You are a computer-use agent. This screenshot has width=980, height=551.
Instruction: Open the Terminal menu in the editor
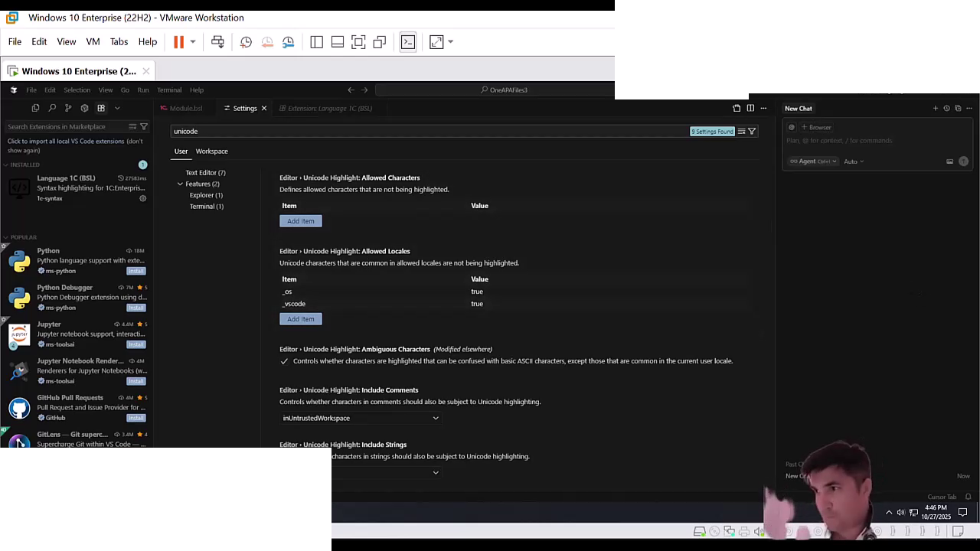click(169, 90)
